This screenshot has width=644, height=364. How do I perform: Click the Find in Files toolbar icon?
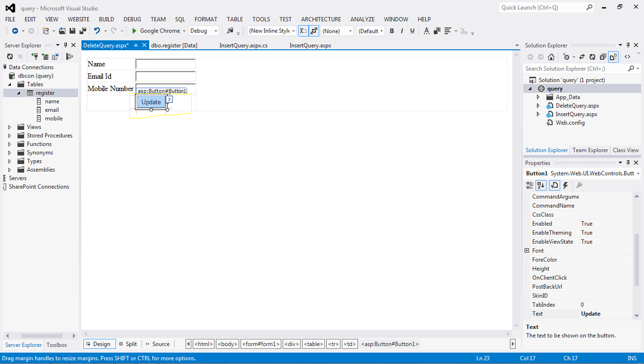point(230,31)
